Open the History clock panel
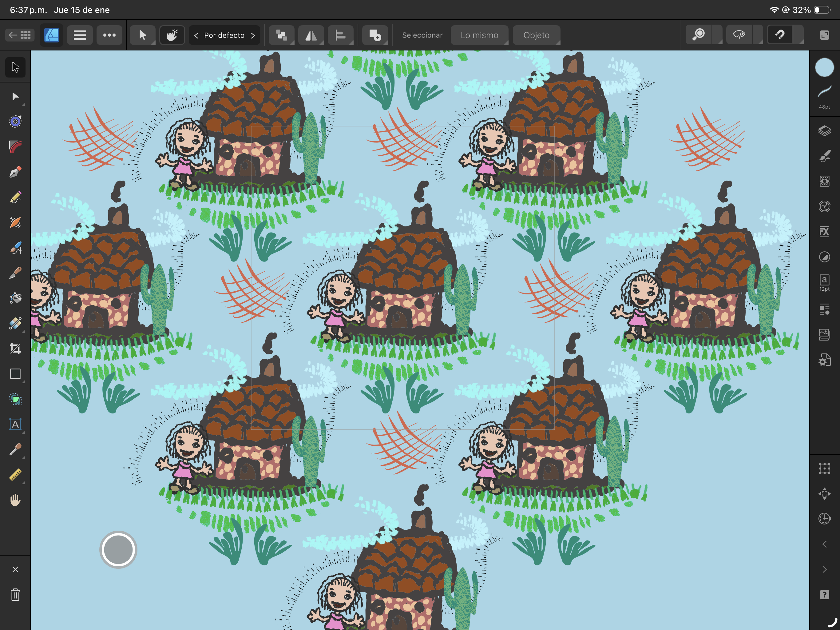The width and height of the screenshot is (840, 630). coord(824,519)
